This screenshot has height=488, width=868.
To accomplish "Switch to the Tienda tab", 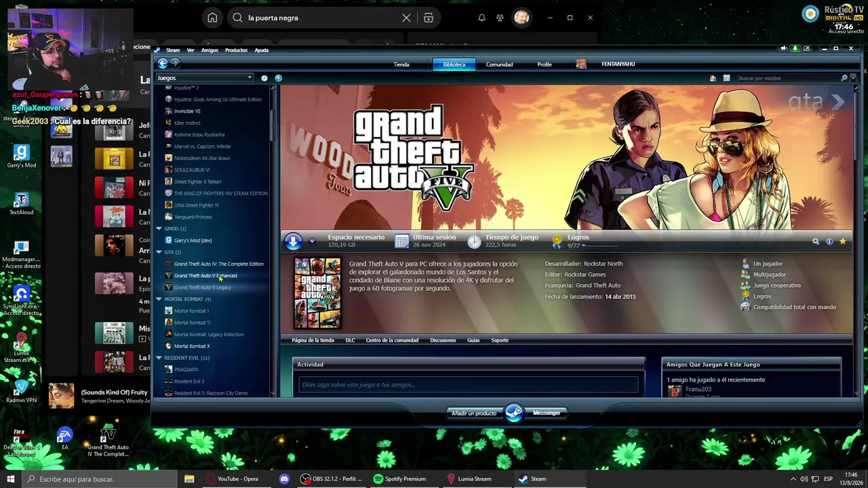I will pos(401,64).
